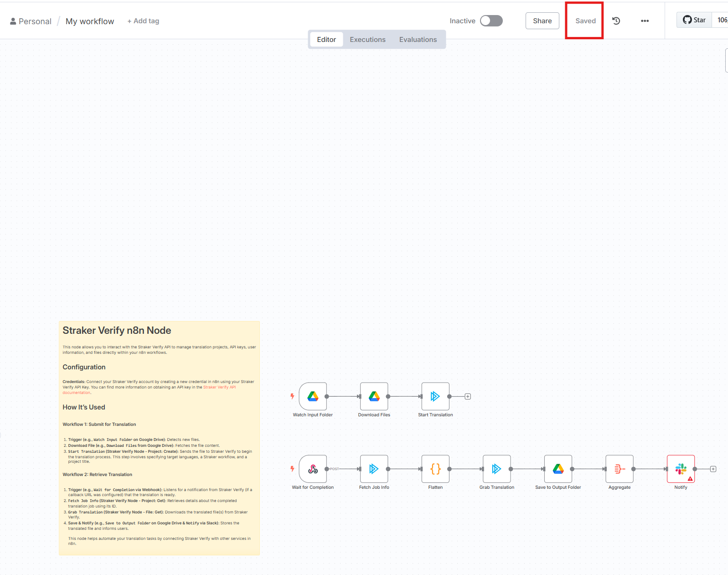Toggle the workflow from Inactive to active
The height and width of the screenshot is (575, 728).
[491, 21]
